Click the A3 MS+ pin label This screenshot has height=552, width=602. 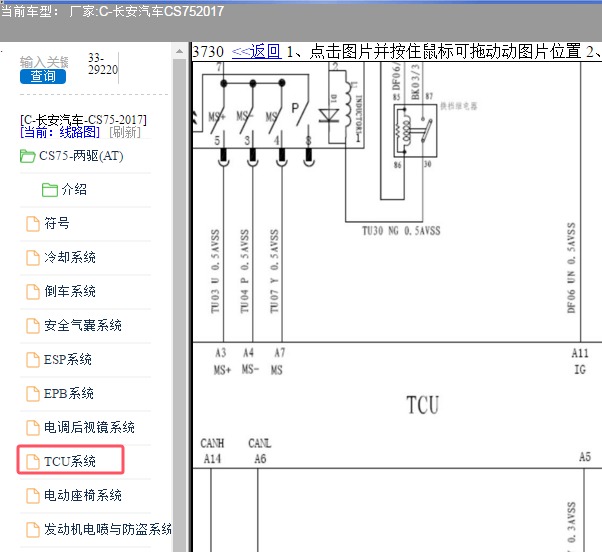[x=222, y=361]
